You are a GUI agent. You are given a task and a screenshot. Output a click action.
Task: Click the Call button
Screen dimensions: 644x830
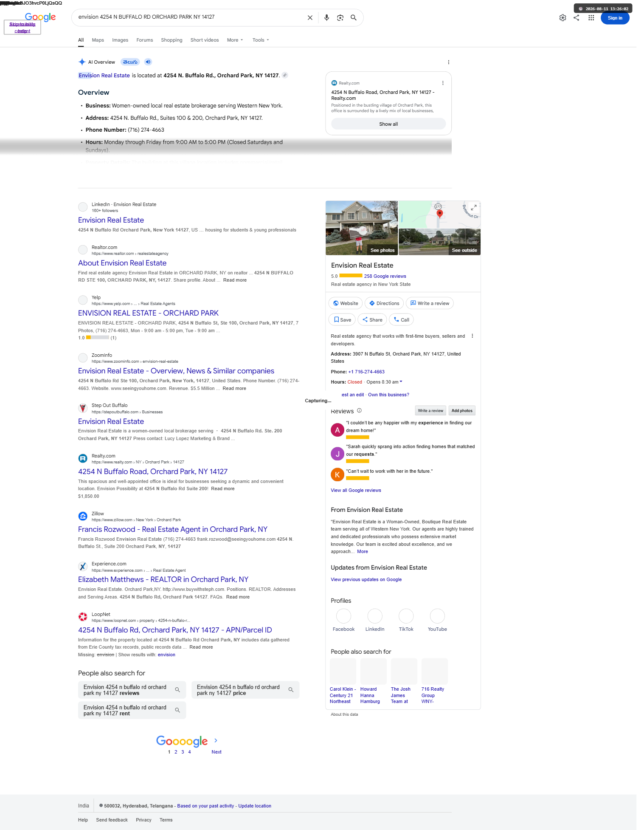401,320
